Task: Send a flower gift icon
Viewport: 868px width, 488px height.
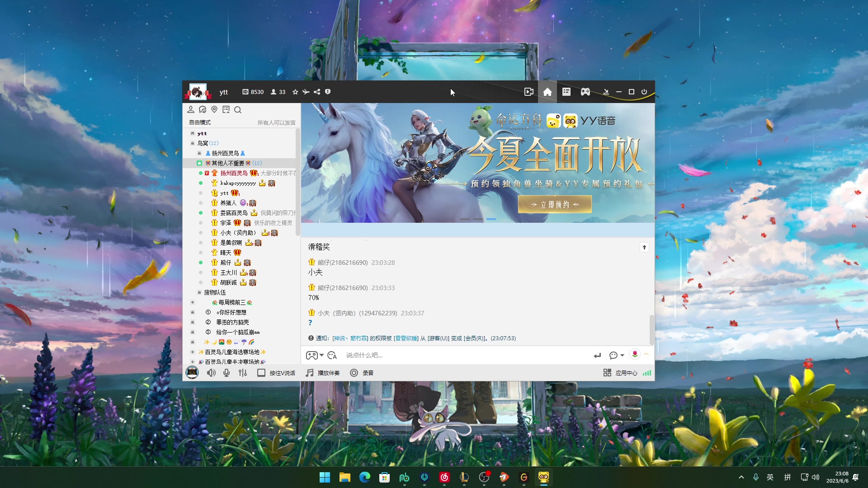Action: (635, 354)
